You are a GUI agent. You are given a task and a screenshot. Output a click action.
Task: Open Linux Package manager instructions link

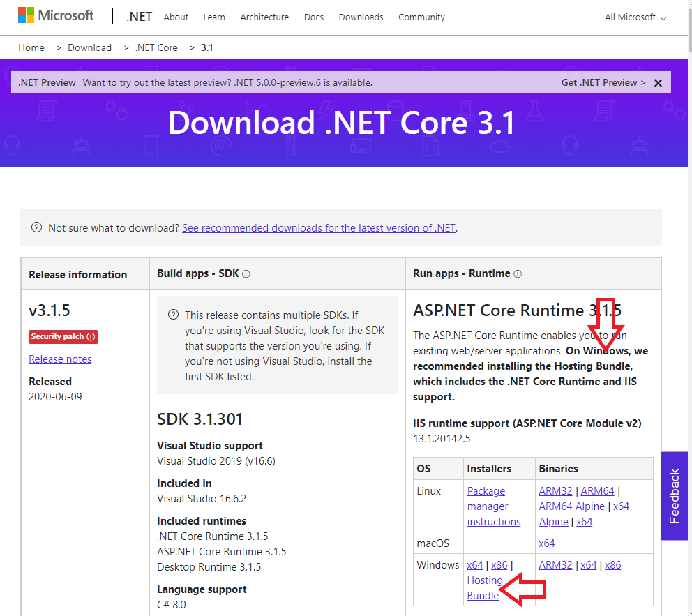(x=493, y=506)
